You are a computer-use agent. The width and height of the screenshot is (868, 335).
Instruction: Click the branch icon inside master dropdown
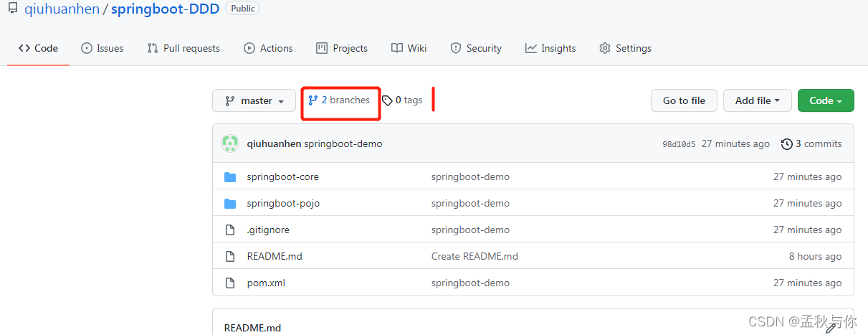tap(229, 101)
